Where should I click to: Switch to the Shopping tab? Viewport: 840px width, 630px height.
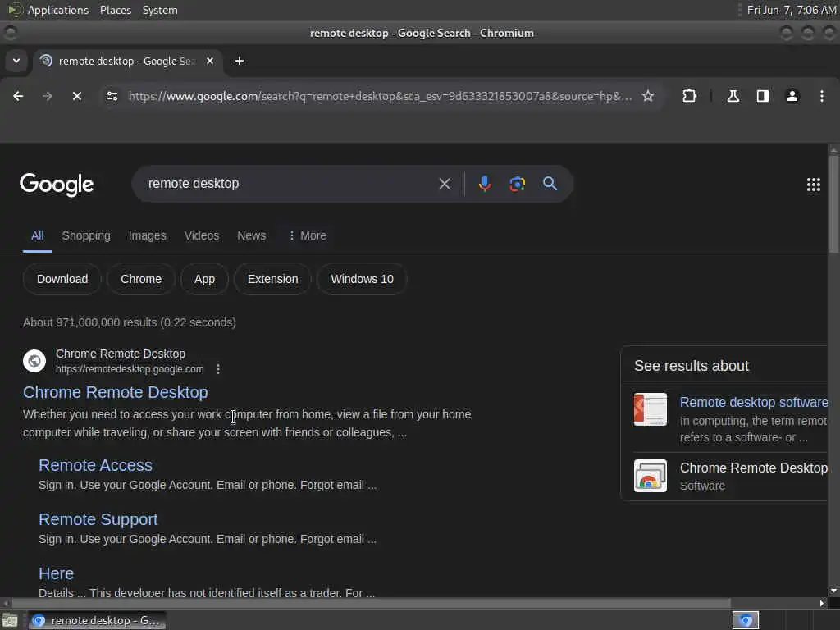[86, 235]
